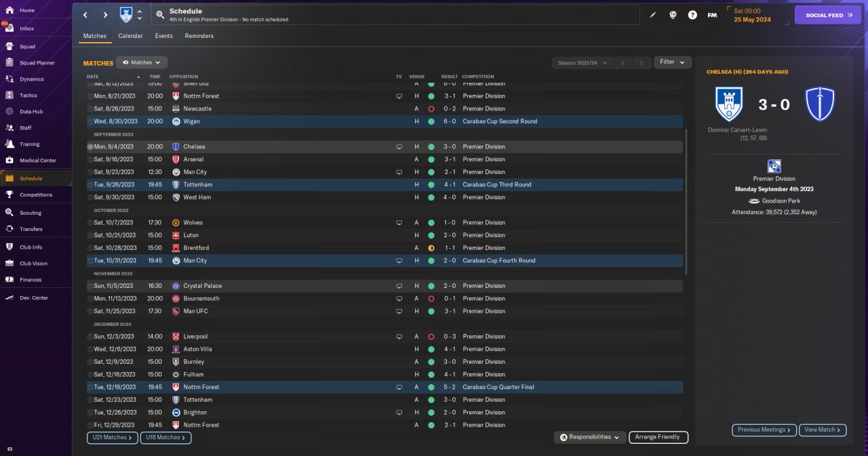Go to next season arrow
This screenshot has width=868, height=456.
click(x=642, y=62)
